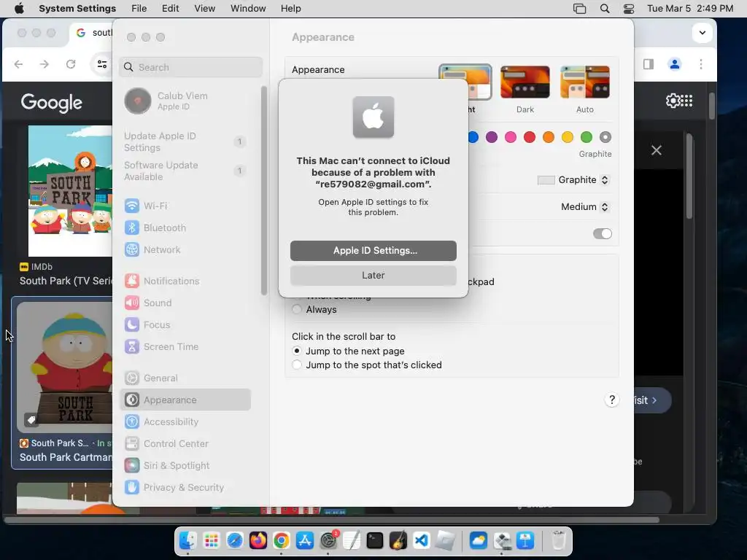Pick the pink accent color
This screenshot has height=560, width=747.
coord(511,137)
